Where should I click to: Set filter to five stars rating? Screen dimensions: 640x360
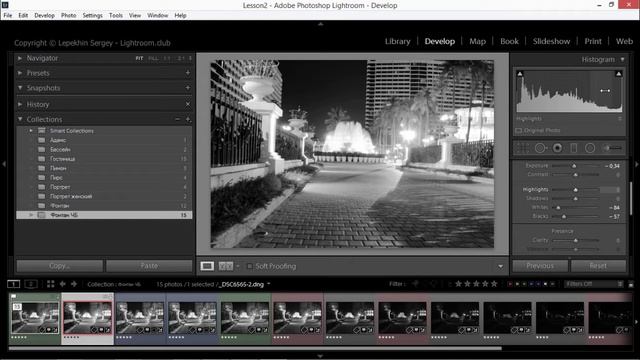pos(494,284)
